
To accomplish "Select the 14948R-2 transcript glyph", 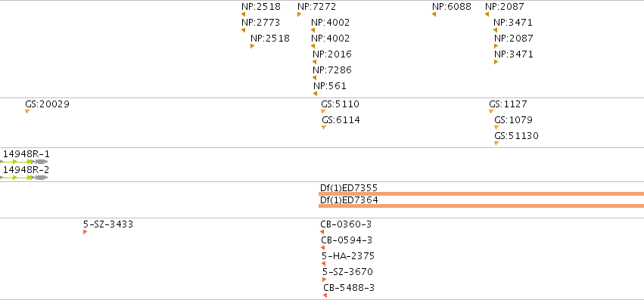I will pos(23,178).
